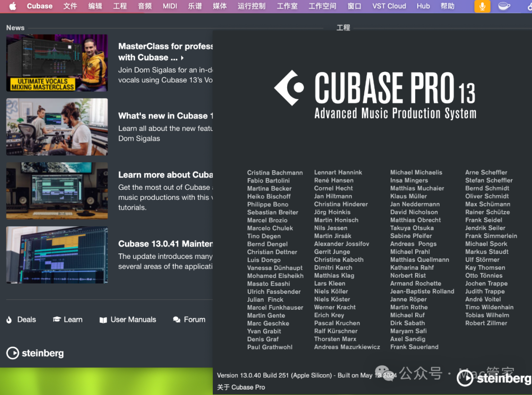The width and height of the screenshot is (532, 395).
Task: Open the Learn more about Cubase headline
Action: (x=166, y=175)
